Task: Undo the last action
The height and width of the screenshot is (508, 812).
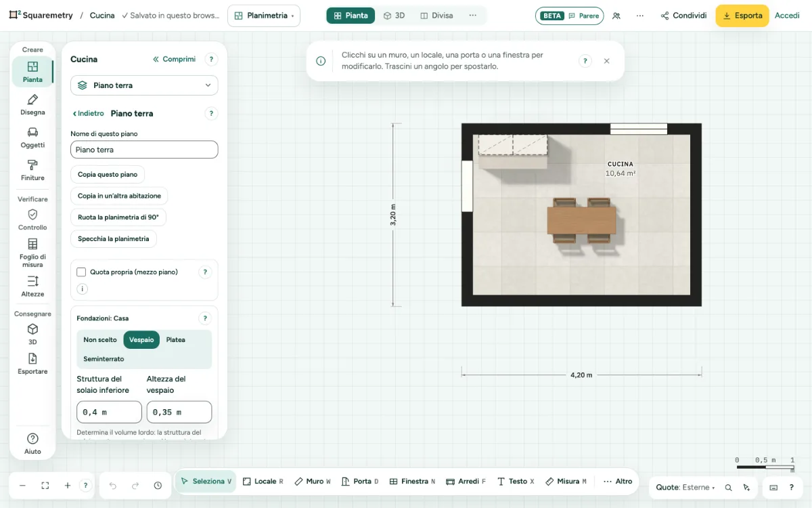Action: click(113, 486)
